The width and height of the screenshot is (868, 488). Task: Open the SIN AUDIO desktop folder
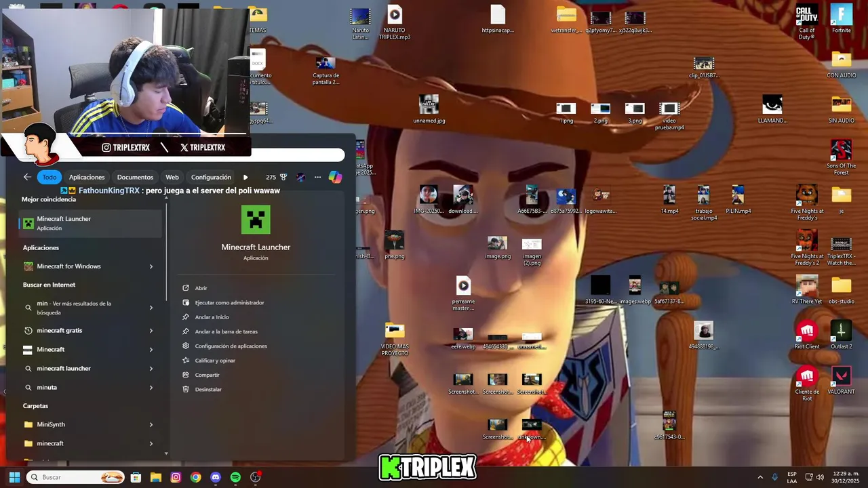pos(841,110)
